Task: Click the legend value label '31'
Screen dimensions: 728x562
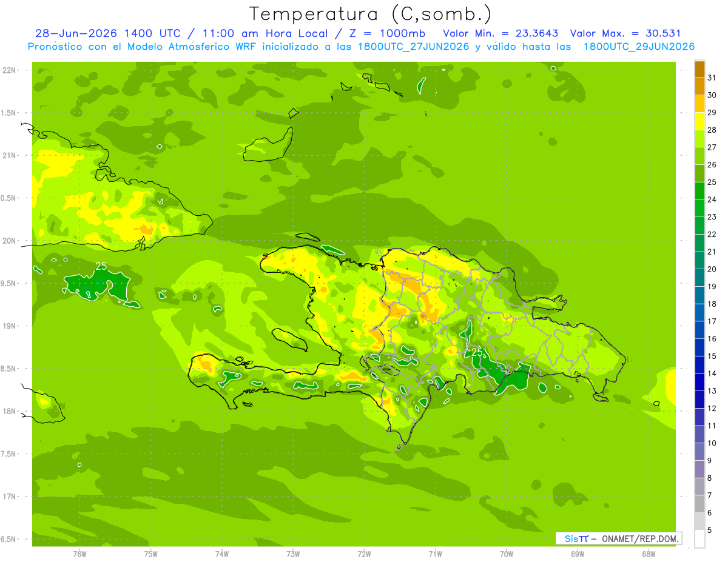Action: 712,78
